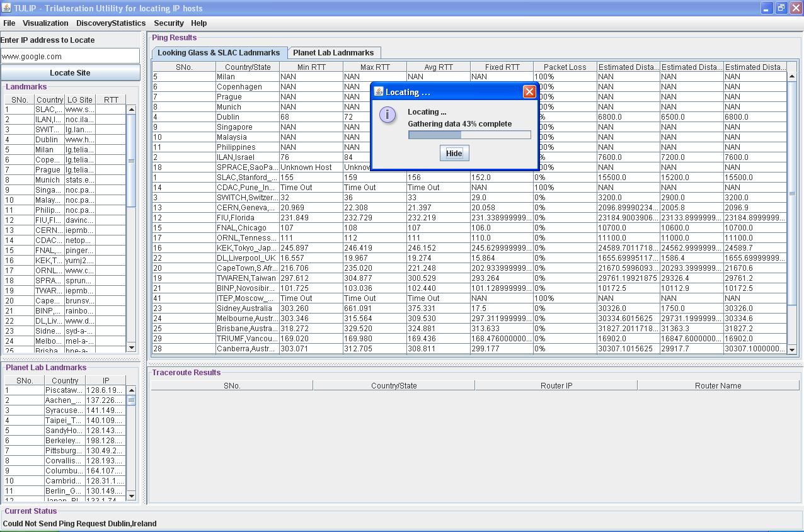
Task: Hide the Locating progress dialog
Action: (x=454, y=153)
